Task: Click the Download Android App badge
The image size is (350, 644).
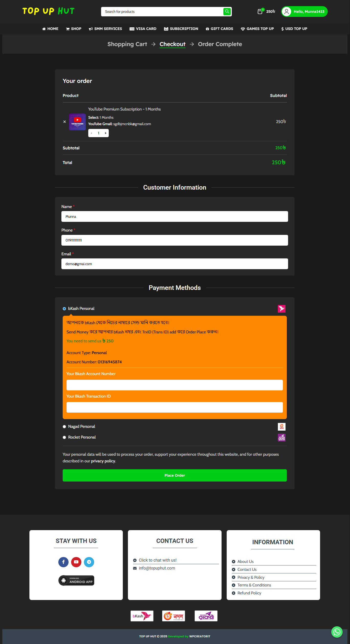Action: (x=76, y=580)
